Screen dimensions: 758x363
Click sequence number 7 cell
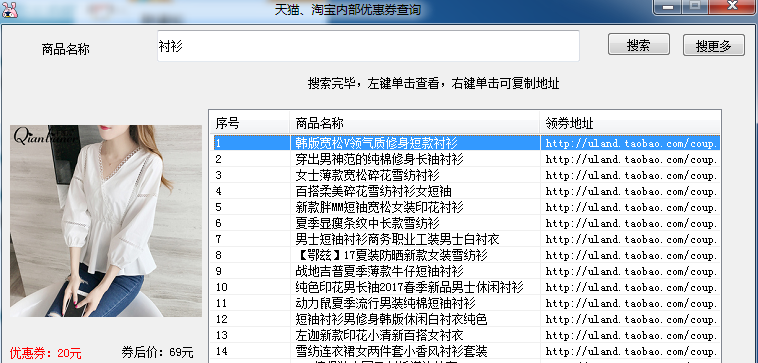tap(219, 239)
